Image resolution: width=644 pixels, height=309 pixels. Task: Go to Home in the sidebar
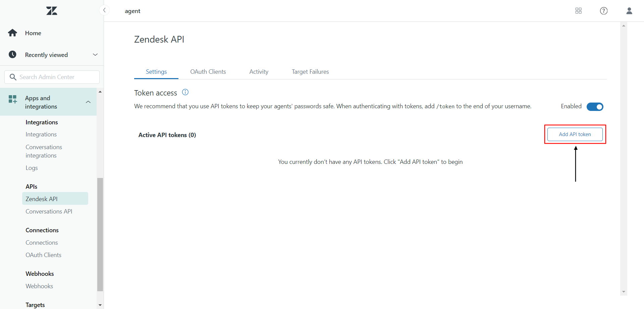pyautogui.click(x=33, y=33)
